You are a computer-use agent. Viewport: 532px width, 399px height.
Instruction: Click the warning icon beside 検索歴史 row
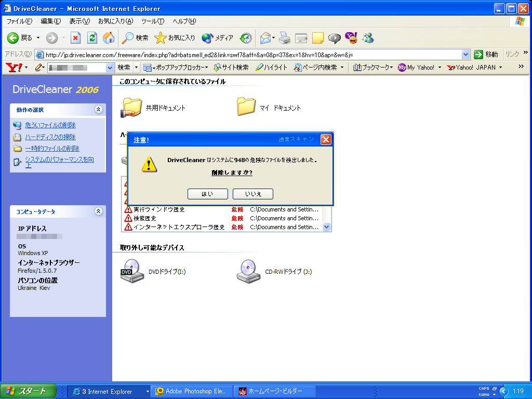click(x=128, y=218)
